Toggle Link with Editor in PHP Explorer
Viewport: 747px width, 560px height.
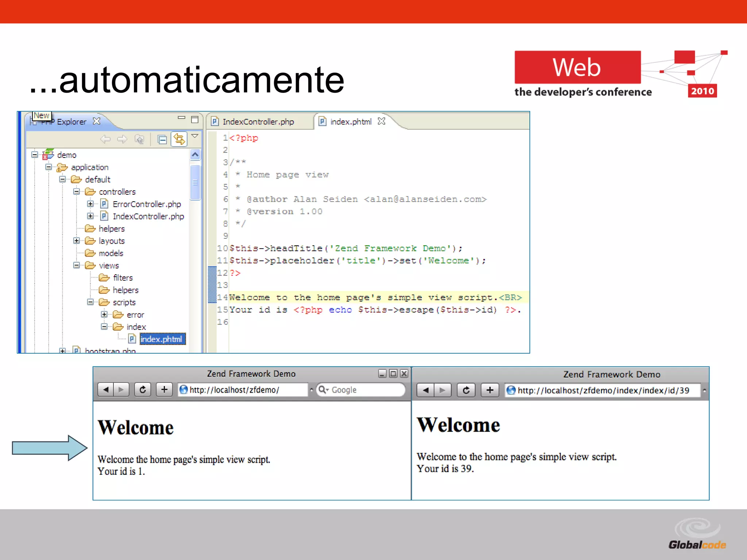point(179,139)
